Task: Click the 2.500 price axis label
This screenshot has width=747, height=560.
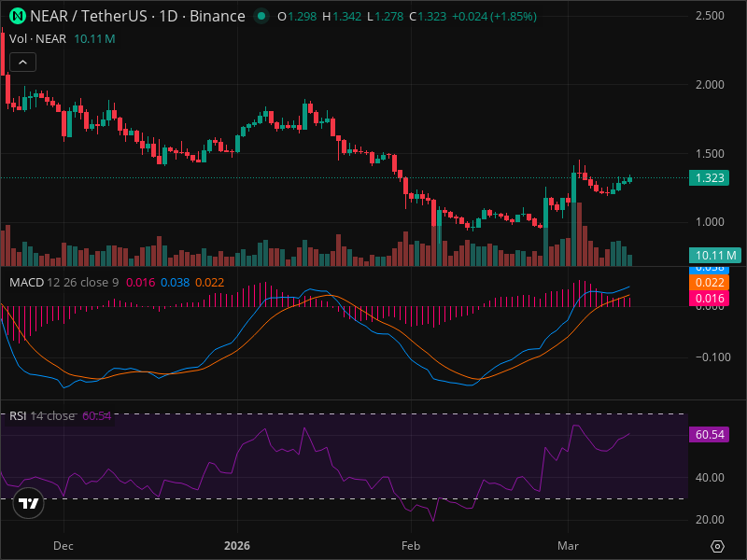Action: point(710,16)
